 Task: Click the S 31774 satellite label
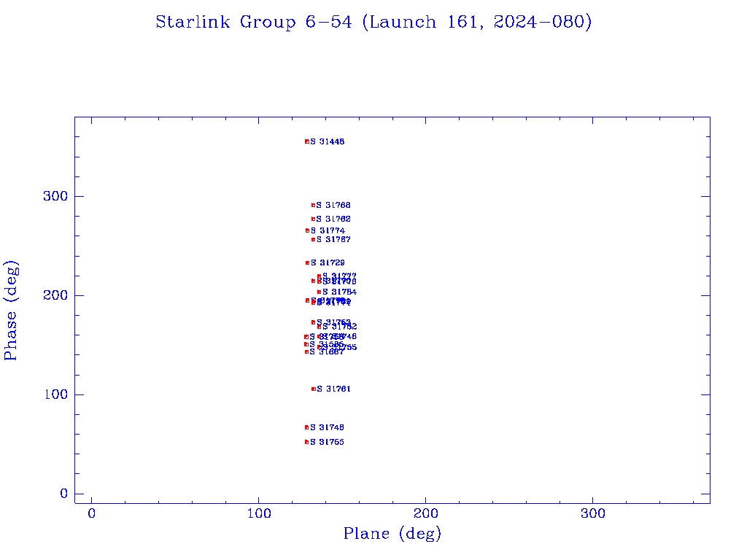coord(328,230)
